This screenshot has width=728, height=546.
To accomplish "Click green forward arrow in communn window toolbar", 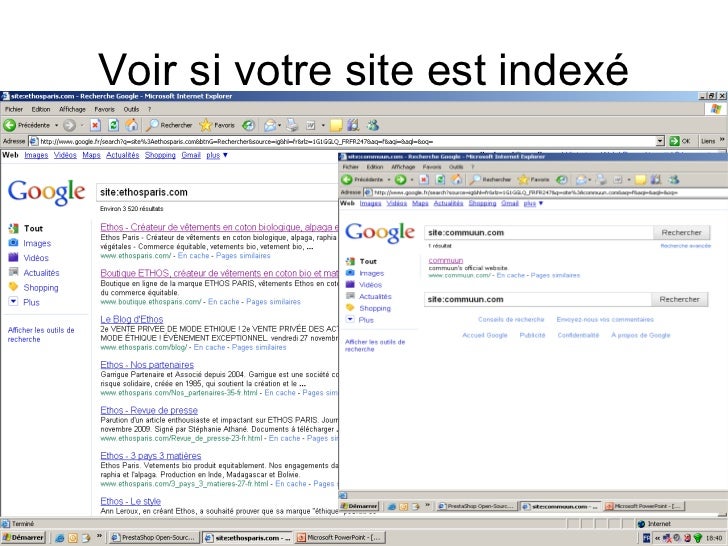I will [x=400, y=179].
